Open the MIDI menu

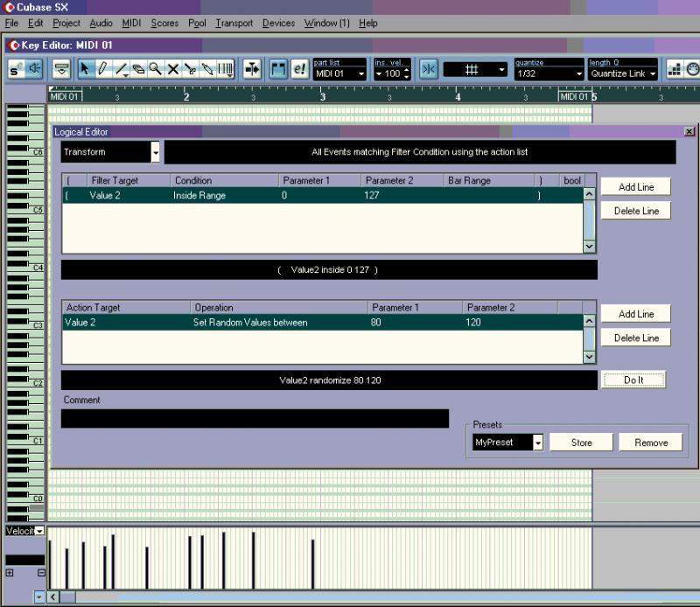131,24
